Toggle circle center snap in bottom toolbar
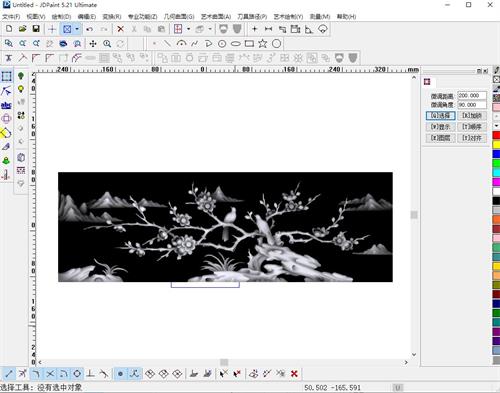Viewport: 500px width, 393px height. click(77, 374)
